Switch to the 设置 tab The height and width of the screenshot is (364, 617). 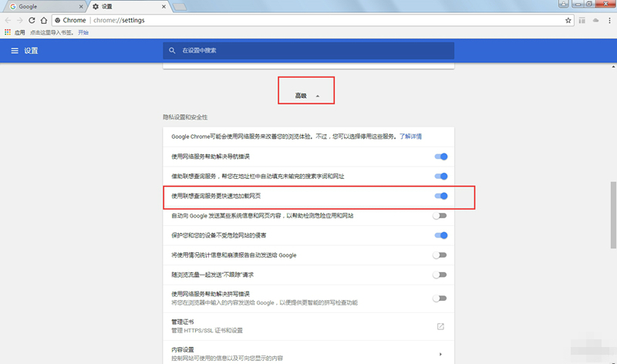click(x=129, y=7)
